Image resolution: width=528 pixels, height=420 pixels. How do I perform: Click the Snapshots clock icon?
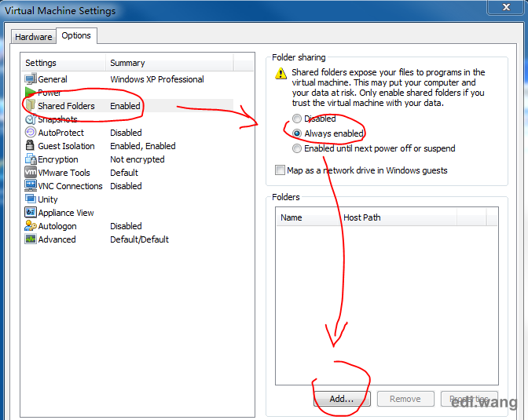click(x=31, y=119)
